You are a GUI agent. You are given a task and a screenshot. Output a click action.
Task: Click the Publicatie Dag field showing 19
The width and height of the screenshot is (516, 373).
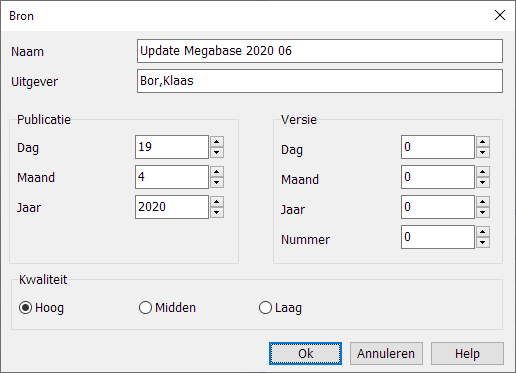pos(172,147)
